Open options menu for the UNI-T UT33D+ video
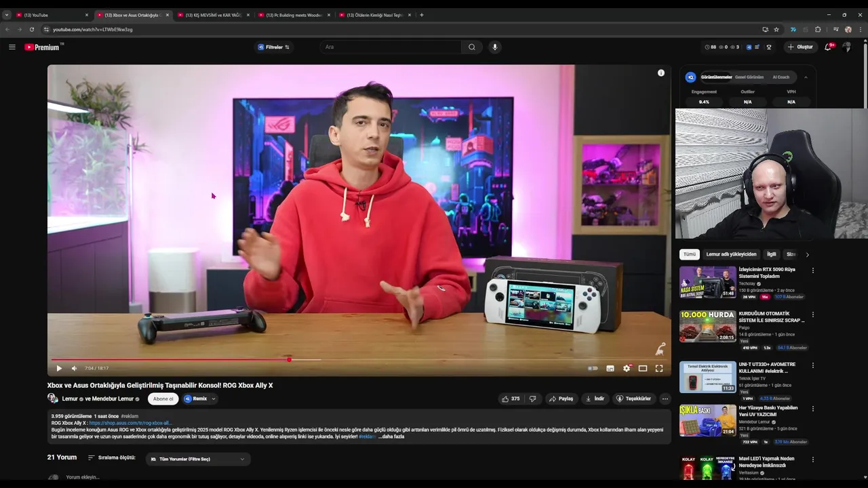Image resolution: width=868 pixels, height=488 pixels. pyautogui.click(x=813, y=365)
